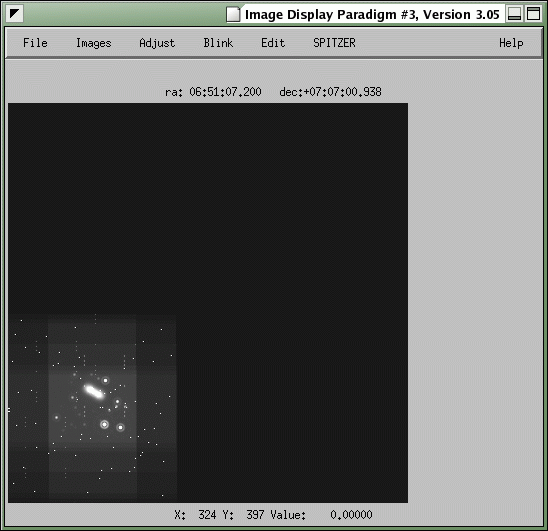Click the dec coordinate readout

pos(330,92)
